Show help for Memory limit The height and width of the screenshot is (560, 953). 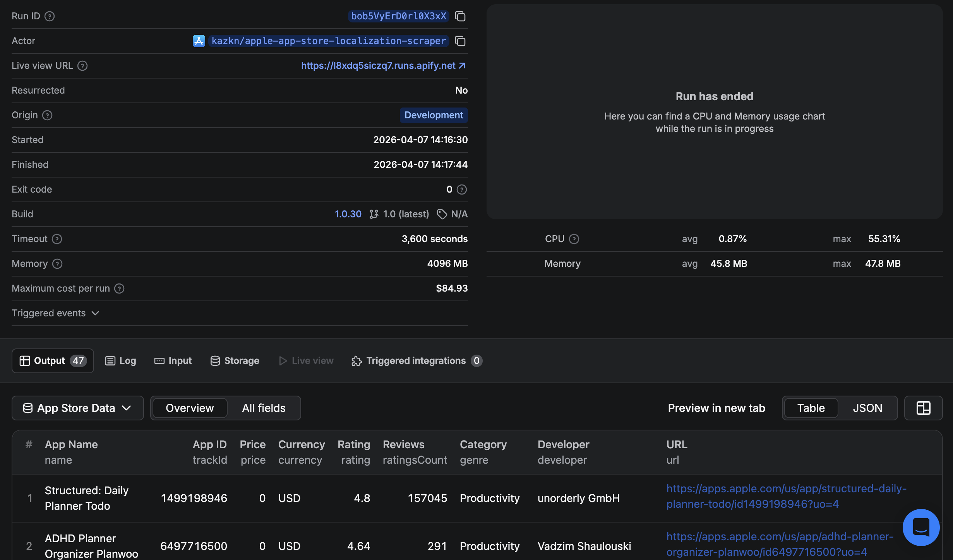tap(57, 264)
